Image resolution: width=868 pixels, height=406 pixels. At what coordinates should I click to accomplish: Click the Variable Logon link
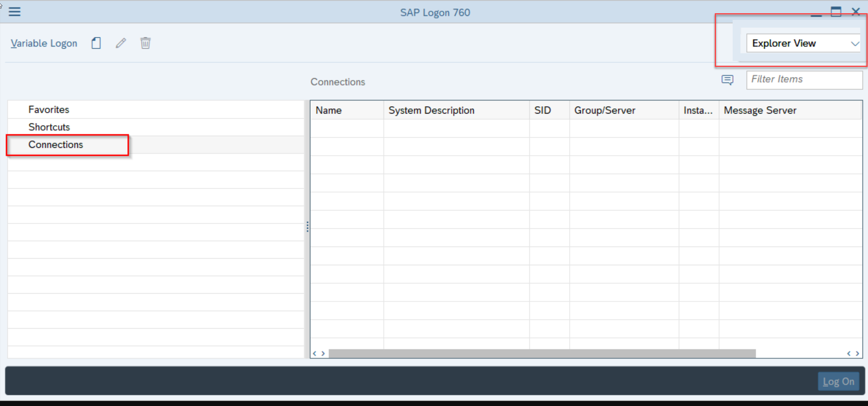44,43
